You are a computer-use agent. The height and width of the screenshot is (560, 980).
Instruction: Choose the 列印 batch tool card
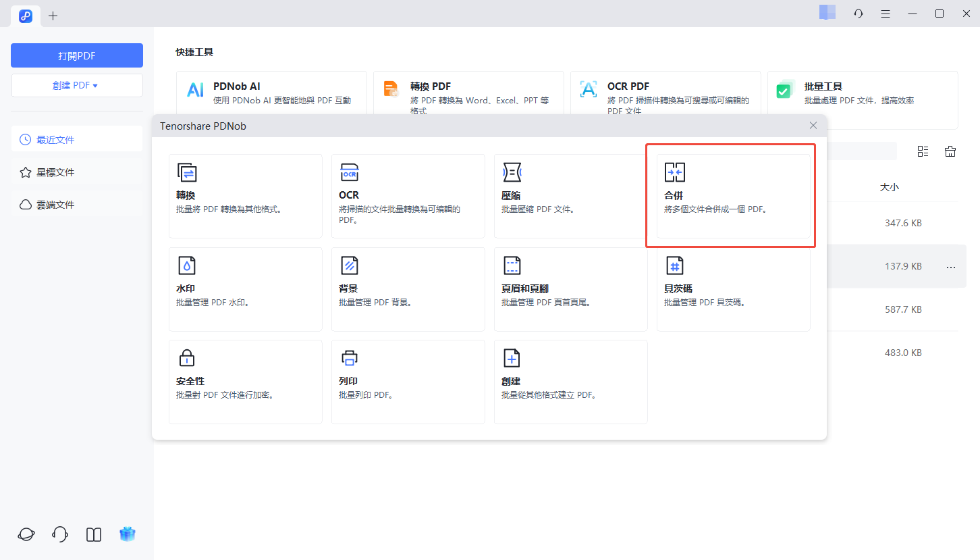(408, 382)
